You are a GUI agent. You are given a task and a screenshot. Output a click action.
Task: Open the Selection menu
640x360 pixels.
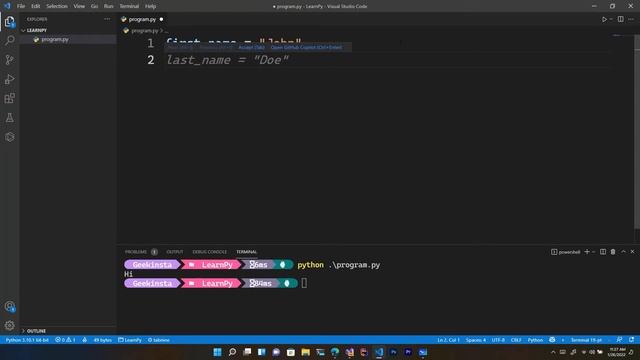[57, 6]
